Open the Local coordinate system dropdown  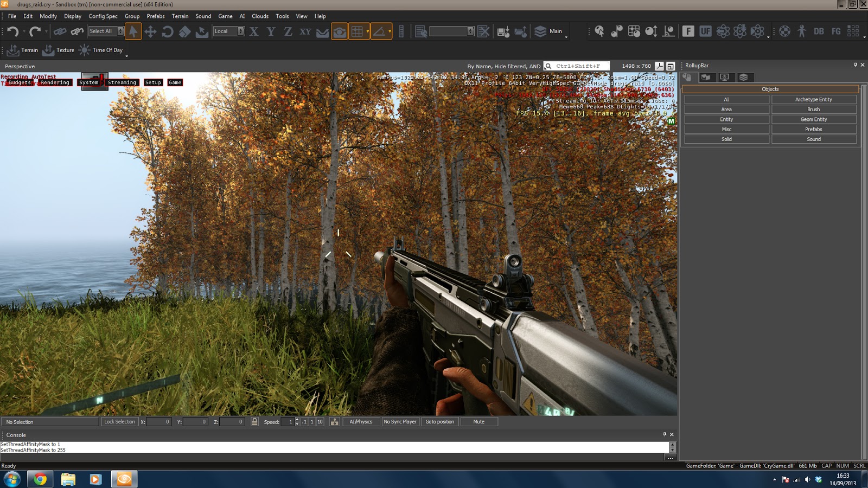241,31
